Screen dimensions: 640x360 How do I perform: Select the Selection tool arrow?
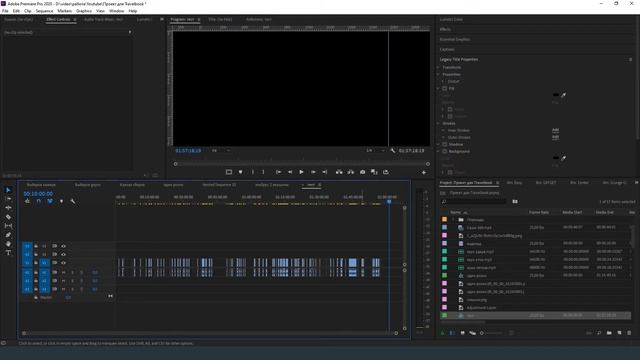[8, 190]
